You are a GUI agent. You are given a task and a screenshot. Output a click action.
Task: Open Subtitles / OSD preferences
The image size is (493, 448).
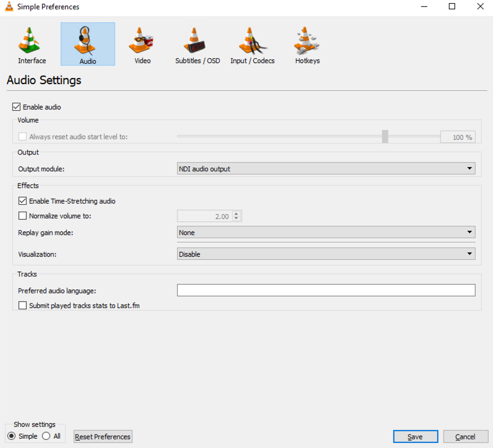coord(198,45)
